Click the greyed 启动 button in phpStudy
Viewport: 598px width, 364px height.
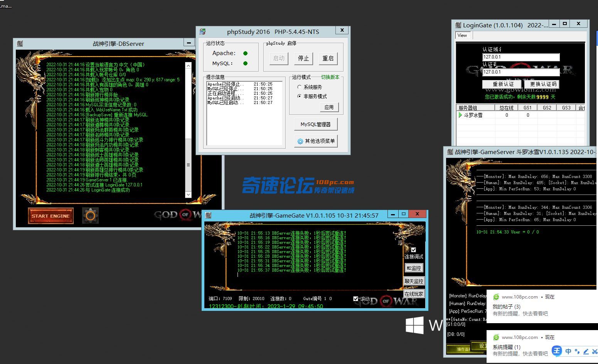pyautogui.click(x=279, y=58)
